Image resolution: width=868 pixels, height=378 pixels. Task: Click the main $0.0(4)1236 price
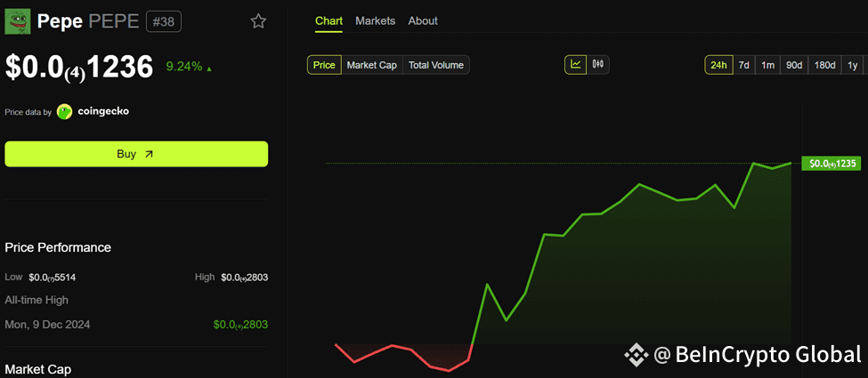79,67
